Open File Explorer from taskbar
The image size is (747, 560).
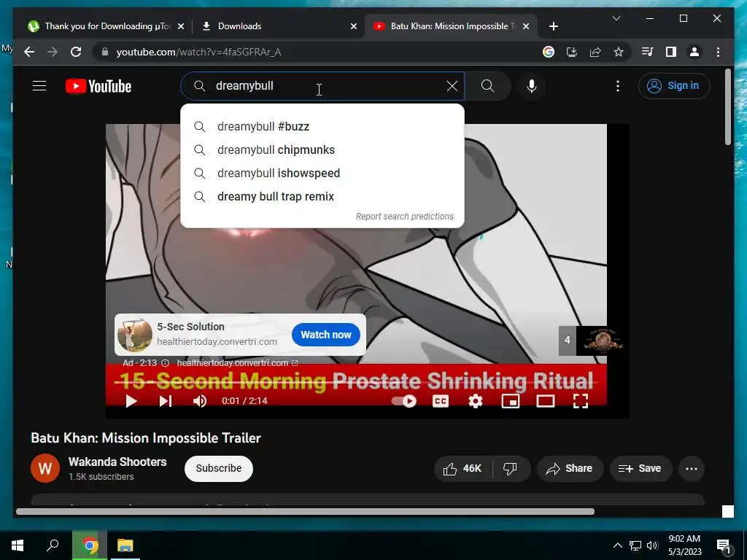(125, 545)
